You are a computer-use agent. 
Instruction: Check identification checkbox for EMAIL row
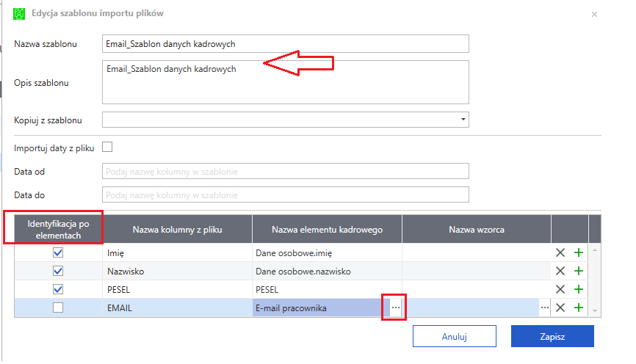tap(58, 307)
